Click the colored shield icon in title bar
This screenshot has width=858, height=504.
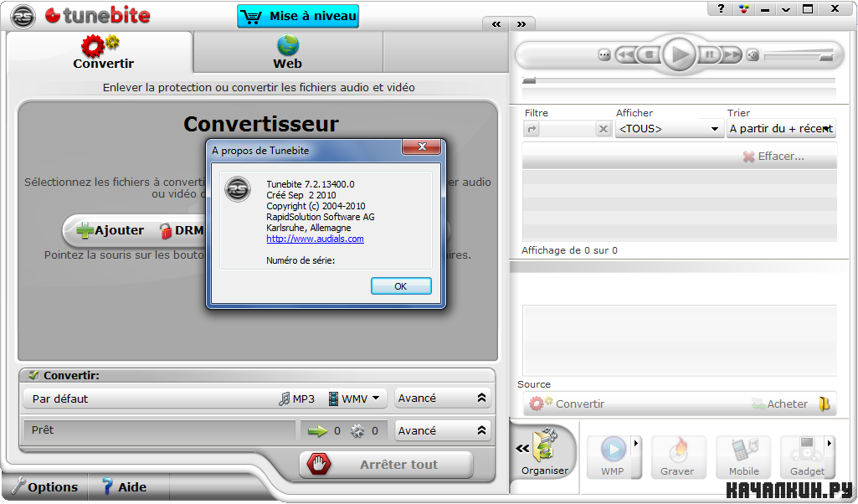(743, 8)
